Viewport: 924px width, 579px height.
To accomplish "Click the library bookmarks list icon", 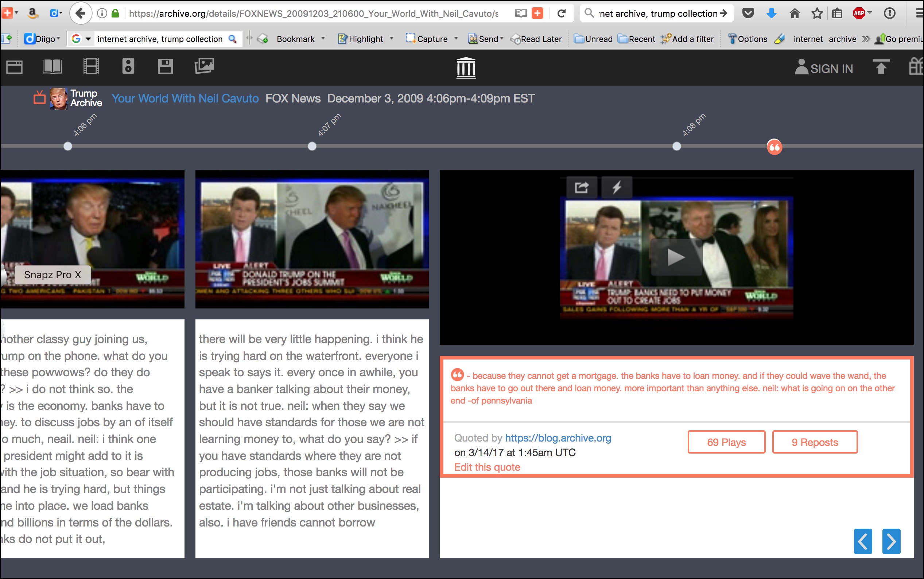I will pos(838,13).
